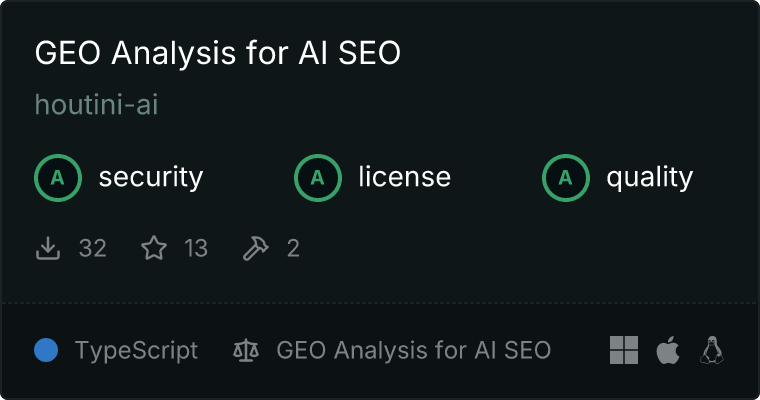Click the quality grade A badge
This screenshot has width=760, height=400.
(566, 178)
